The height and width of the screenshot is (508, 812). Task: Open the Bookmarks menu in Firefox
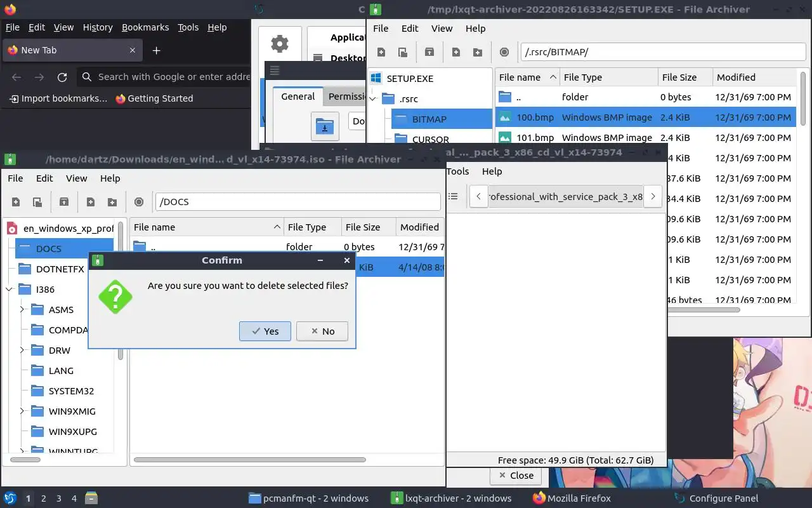pos(145,27)
